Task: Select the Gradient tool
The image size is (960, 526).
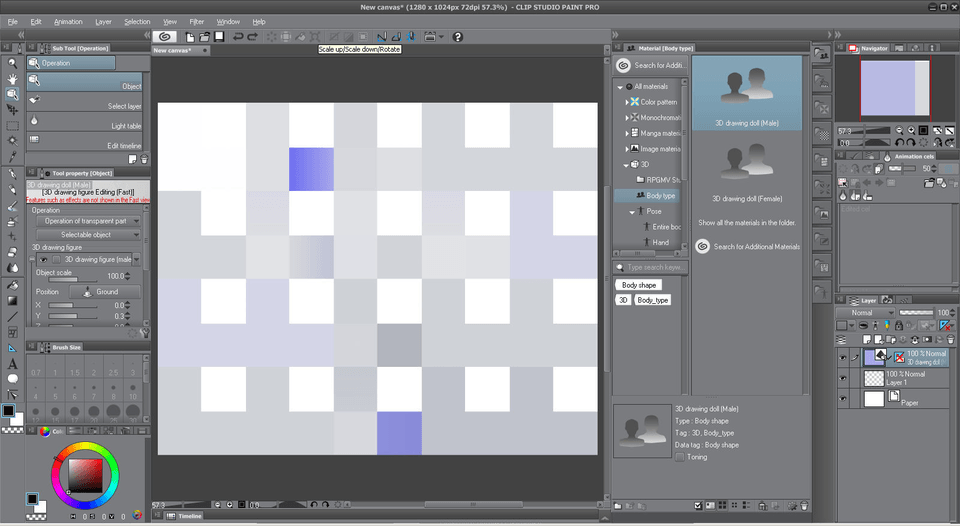Action: 12,301
